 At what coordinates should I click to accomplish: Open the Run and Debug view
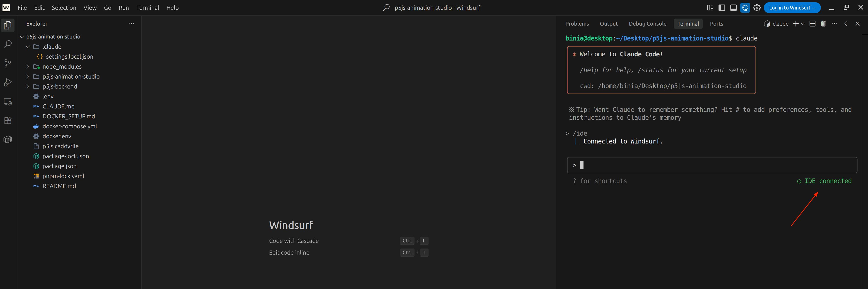tap(7, 83)
